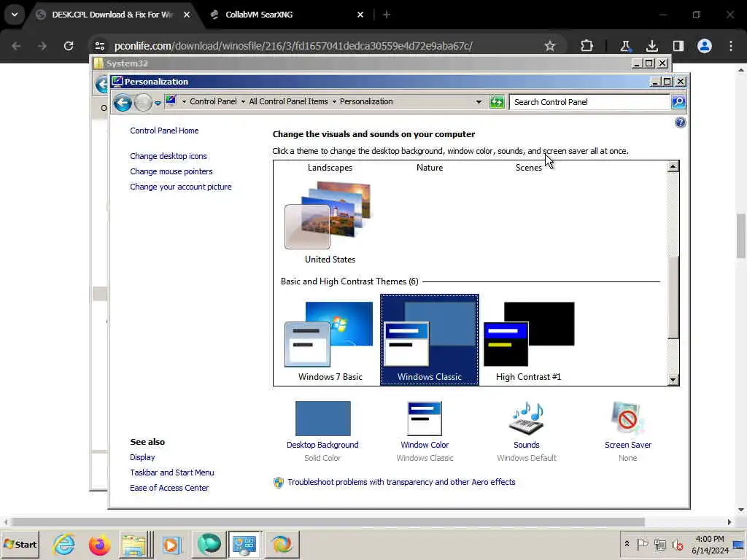Select the United States theme
Screen dimensions: 747x560
[330, 222]
